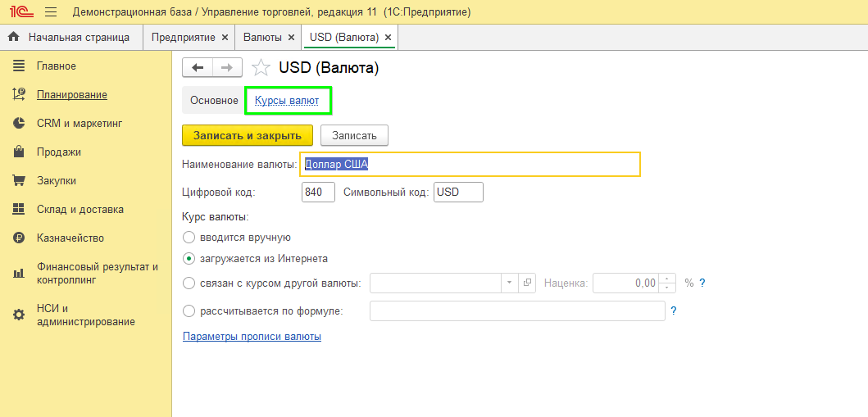Add USD (Валюта) to favorites star
The image size is (868, 417).
tap(261, 68)
